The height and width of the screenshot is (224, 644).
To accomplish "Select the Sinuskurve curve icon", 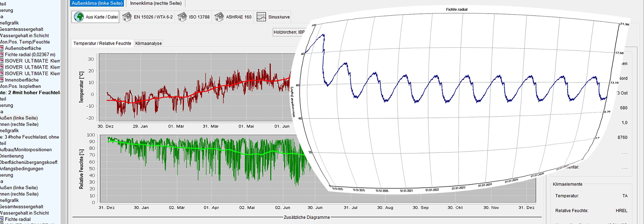I will [x=261, y=17].
